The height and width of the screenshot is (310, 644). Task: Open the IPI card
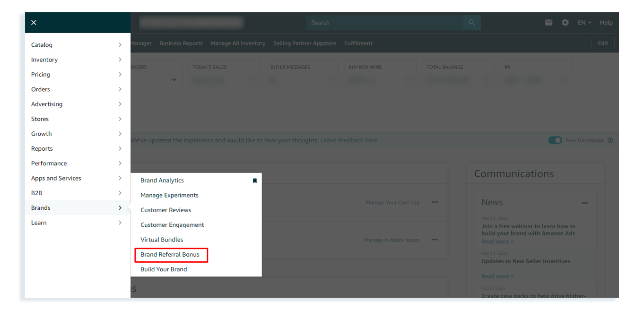(537, 74)
